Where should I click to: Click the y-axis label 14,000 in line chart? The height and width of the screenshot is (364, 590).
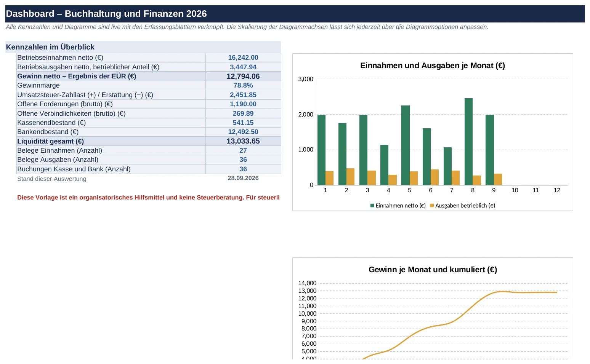tap(307, 283)
